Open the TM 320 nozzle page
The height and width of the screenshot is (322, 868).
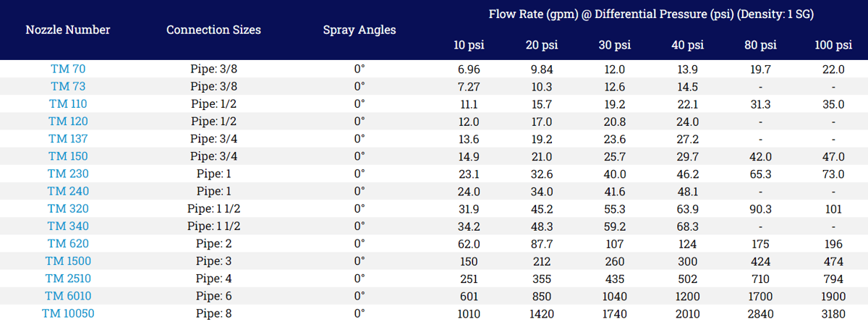(x=68, y=208)
